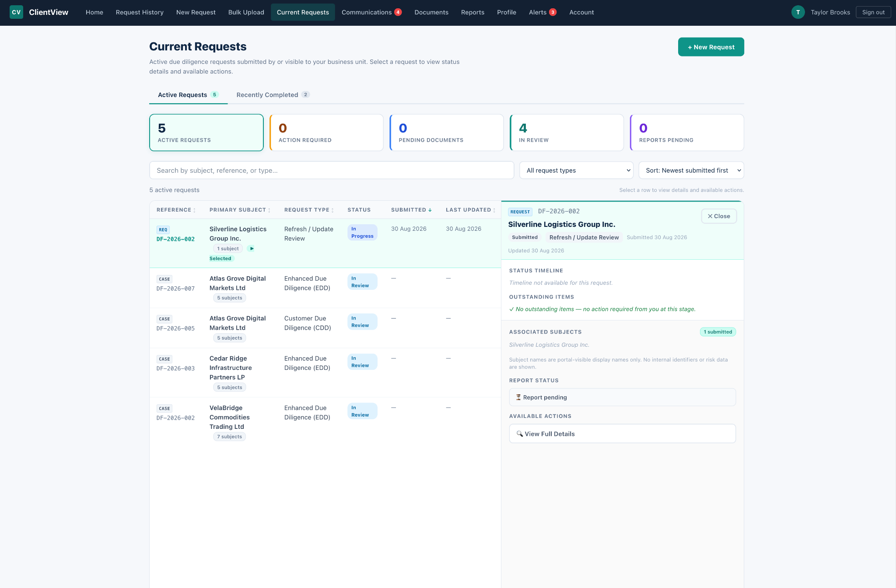The width and height of the screenshot is (896, 588).
Task: Sort table by Reference column
Action: click(x=176, y=210)
